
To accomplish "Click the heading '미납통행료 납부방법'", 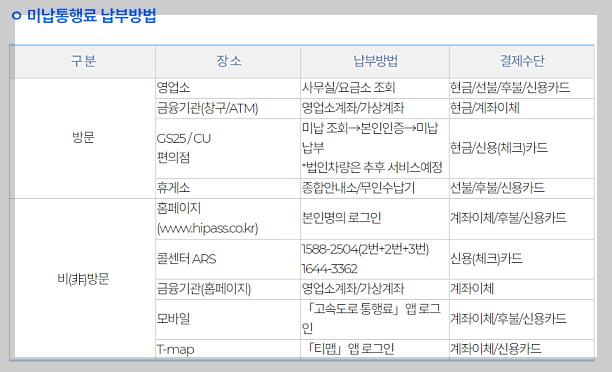I will [x=91, y=16].
